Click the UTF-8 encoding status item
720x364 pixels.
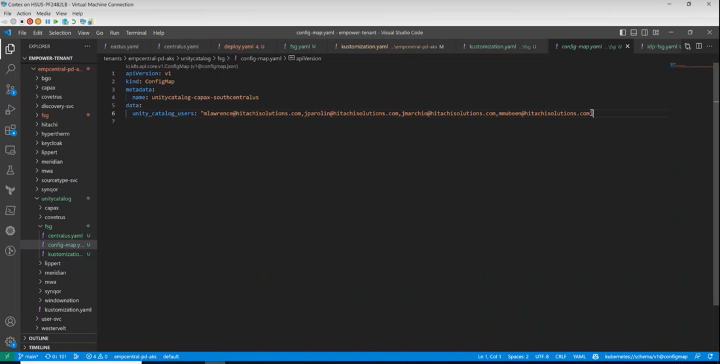tap(542, 357)
